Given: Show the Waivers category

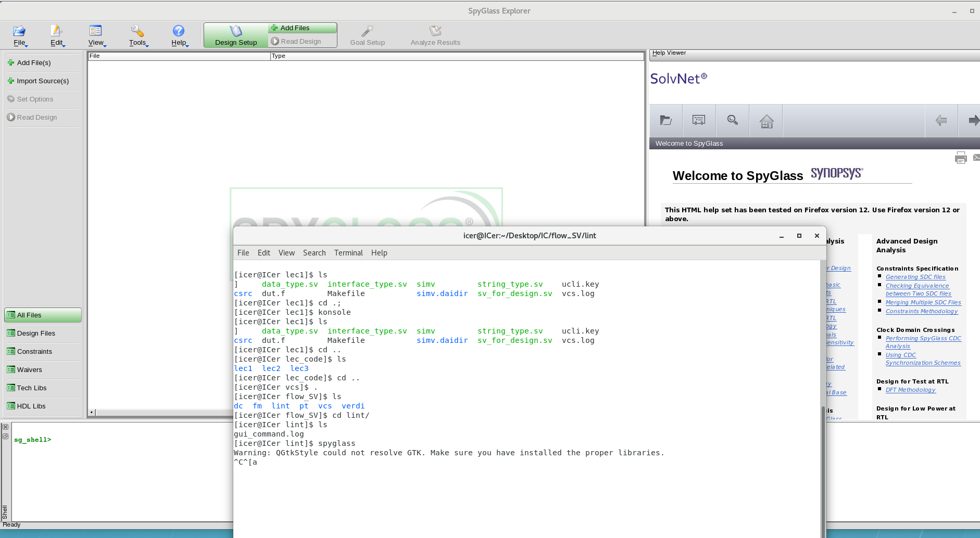Looking at the screenshot, I should click(43, 369).
